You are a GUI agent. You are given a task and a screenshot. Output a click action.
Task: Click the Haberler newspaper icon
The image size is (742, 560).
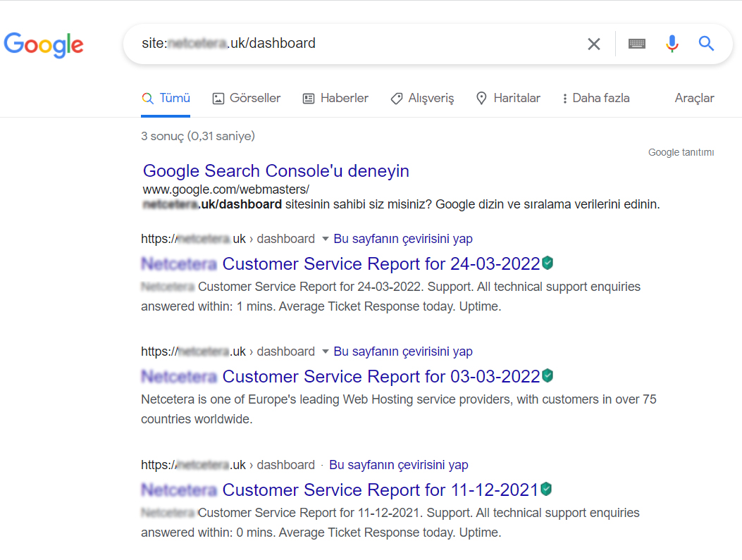[x=309, y=99]
